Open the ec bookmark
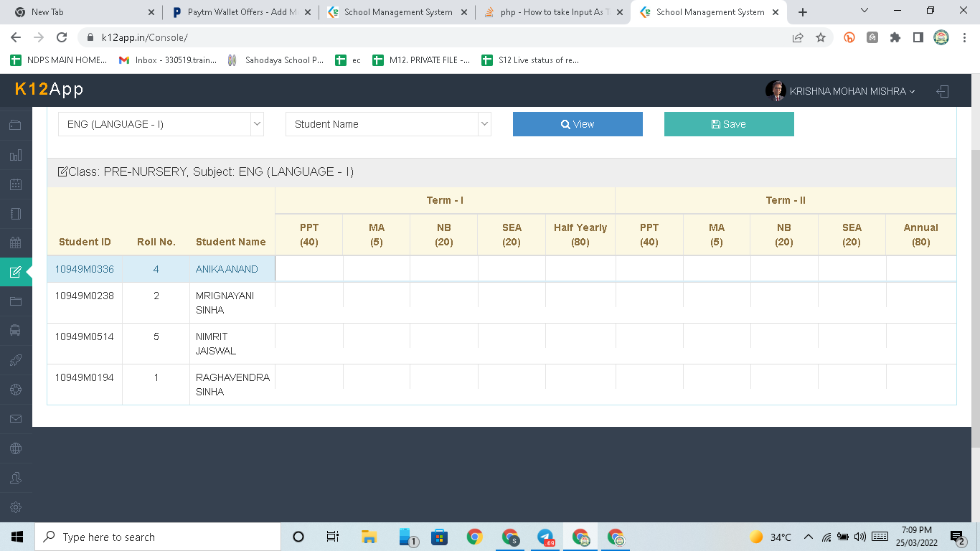The width and height of the screenshot is (980, 551). click(348, 60)
